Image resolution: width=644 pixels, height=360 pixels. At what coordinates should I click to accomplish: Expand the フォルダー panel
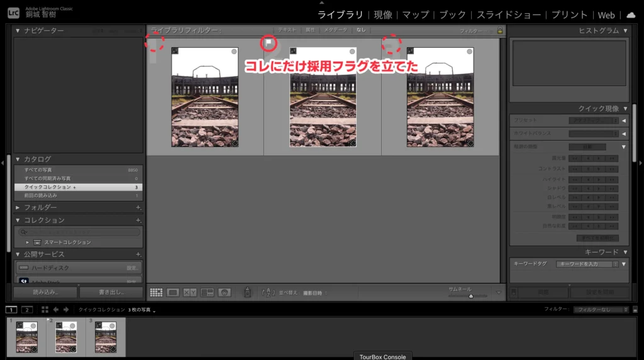click(18, 208)
